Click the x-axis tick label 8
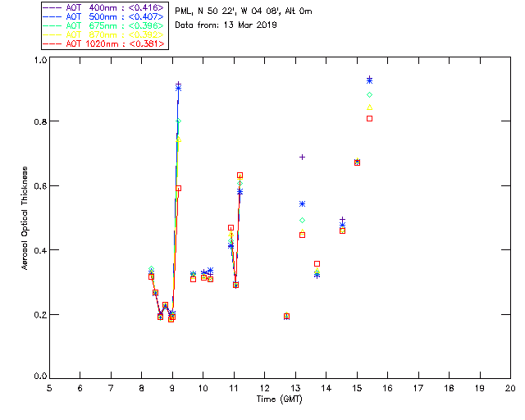Screen dimensions: 525x420 coord(142,388)
